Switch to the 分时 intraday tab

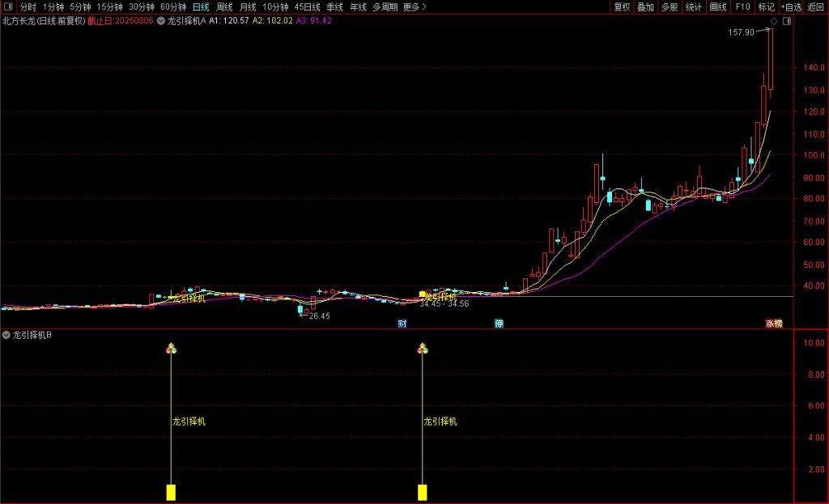28,6
